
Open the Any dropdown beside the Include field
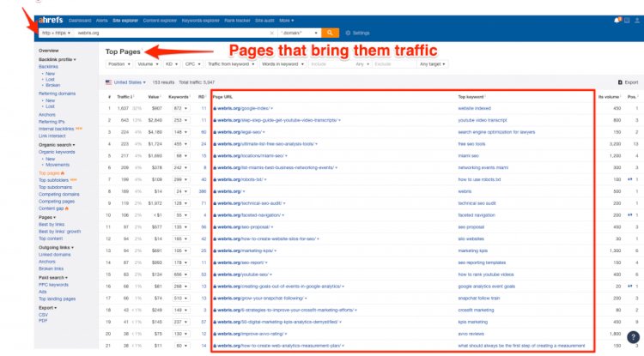362,64
